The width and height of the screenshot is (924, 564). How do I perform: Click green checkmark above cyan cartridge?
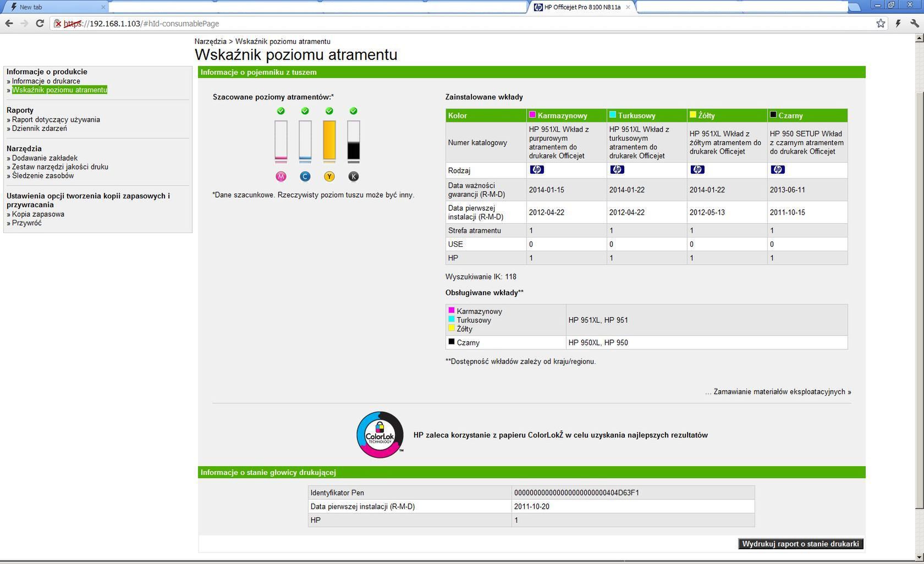(x=305, y=111)
